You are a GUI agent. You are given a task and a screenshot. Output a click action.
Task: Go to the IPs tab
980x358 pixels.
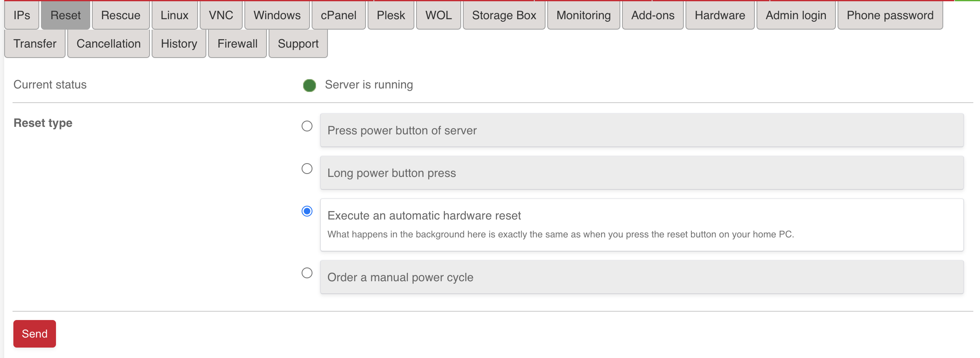click(22, 15)
